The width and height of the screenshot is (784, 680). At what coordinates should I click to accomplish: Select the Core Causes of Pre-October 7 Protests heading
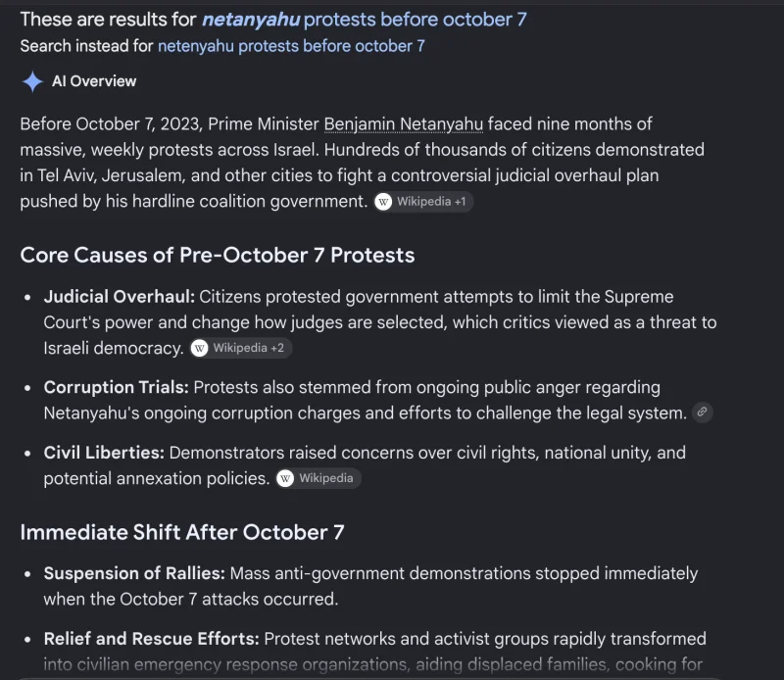tap(218, 255)
